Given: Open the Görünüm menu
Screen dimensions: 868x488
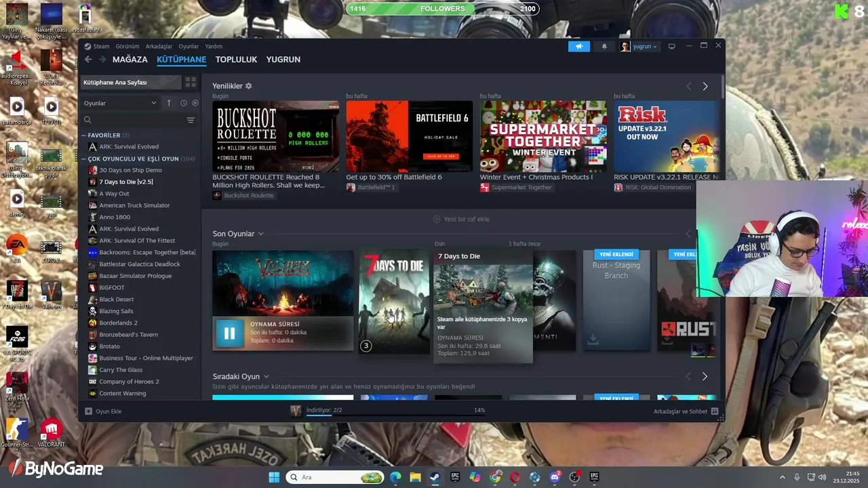Looking at the screenshot, I should click(x=127, y=46).
